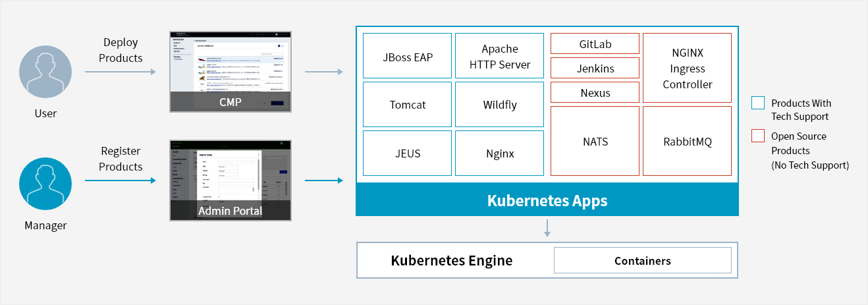Select the NGINX Ingress Controller tile

point(688,68)
